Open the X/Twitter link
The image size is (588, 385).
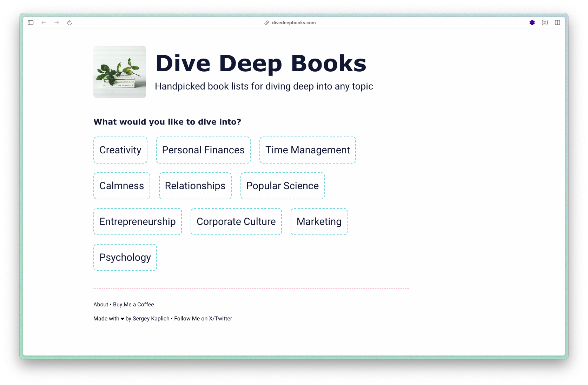220,319
